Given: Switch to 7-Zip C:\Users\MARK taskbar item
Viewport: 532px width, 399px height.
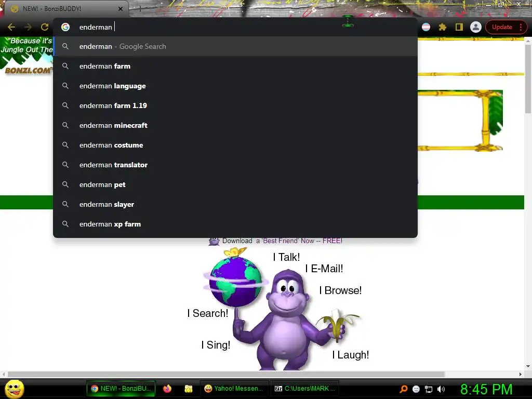Looking at the screenshot, I should 304,389.
